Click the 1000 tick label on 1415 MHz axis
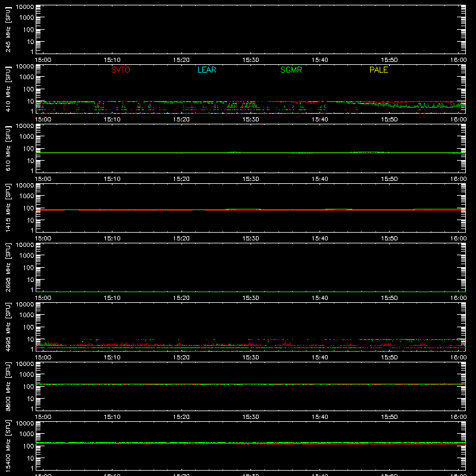 tap(27, 196)
